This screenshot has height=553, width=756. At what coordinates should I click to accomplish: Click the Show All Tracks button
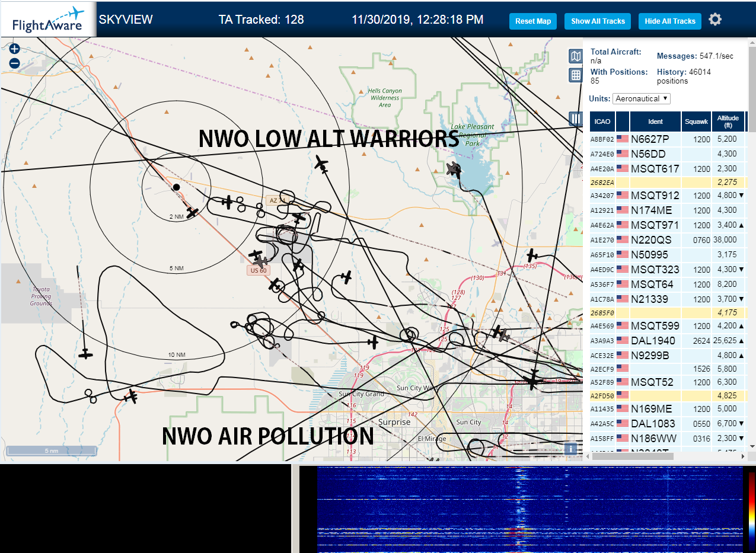598,21
